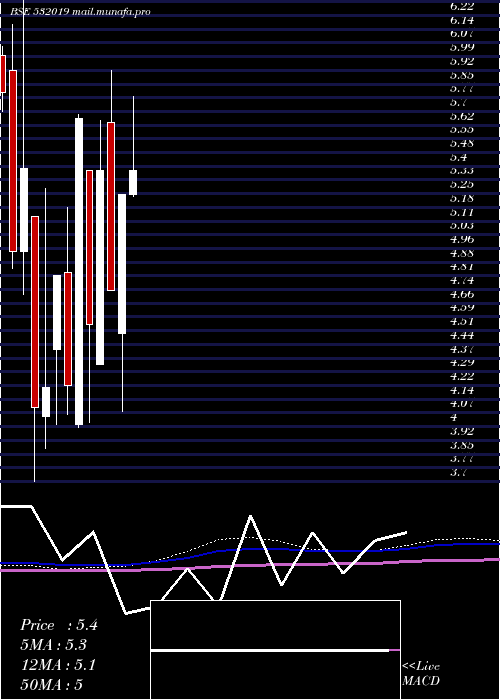
Task: Click the 5.99 price axis label
Action: [462, 47]
